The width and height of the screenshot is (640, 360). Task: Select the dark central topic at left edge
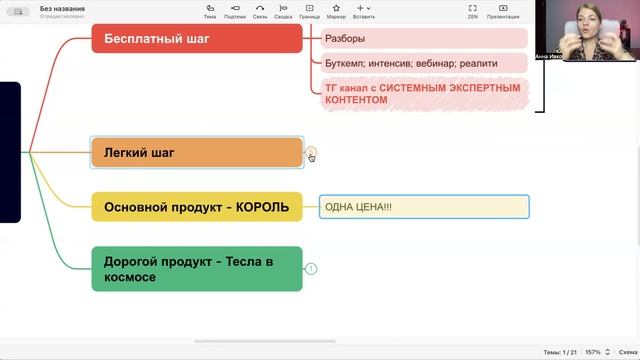[x=10, y=152]
